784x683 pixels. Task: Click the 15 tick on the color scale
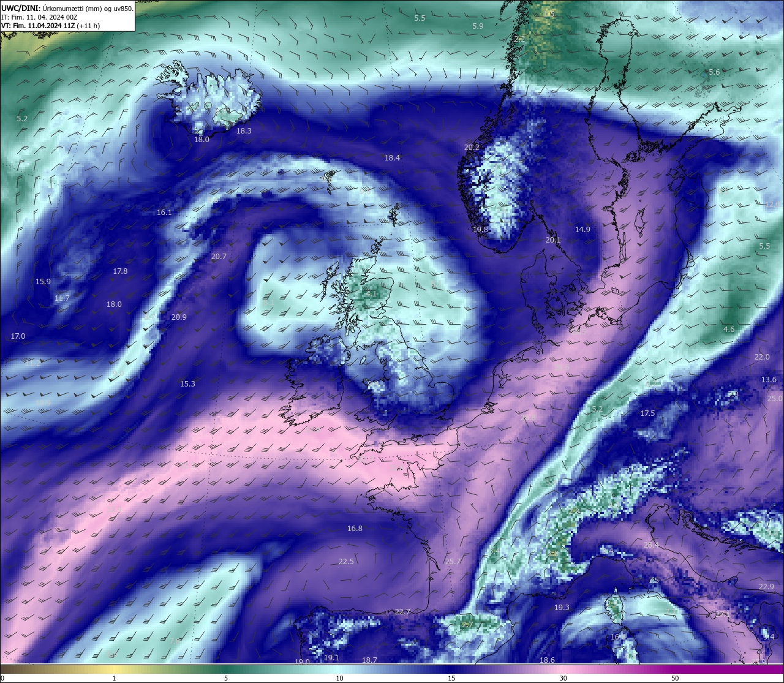(451, 678)
